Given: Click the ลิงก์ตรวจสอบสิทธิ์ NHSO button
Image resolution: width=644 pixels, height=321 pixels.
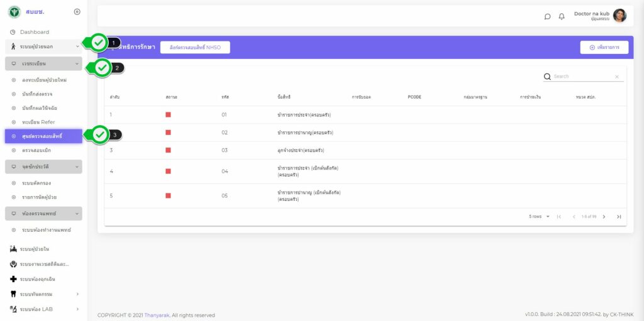Looking at the screenshot, I should (195, 47).
